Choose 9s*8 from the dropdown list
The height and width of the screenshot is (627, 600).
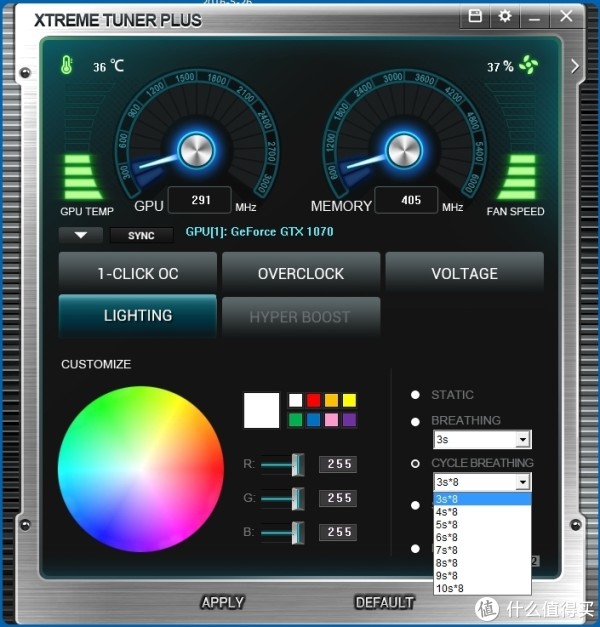(482, 576)
